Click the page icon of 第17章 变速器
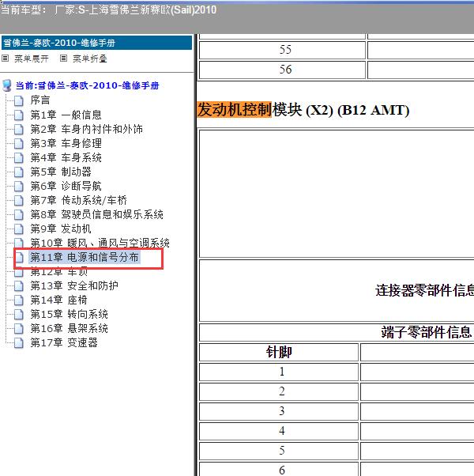 [19, 342]
